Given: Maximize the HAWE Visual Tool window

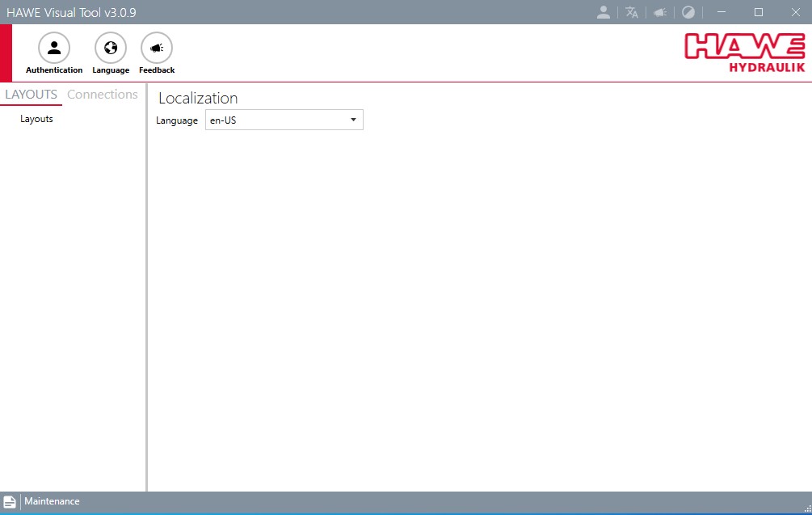Looking at the screenshot, I should [x=759, y=12].
